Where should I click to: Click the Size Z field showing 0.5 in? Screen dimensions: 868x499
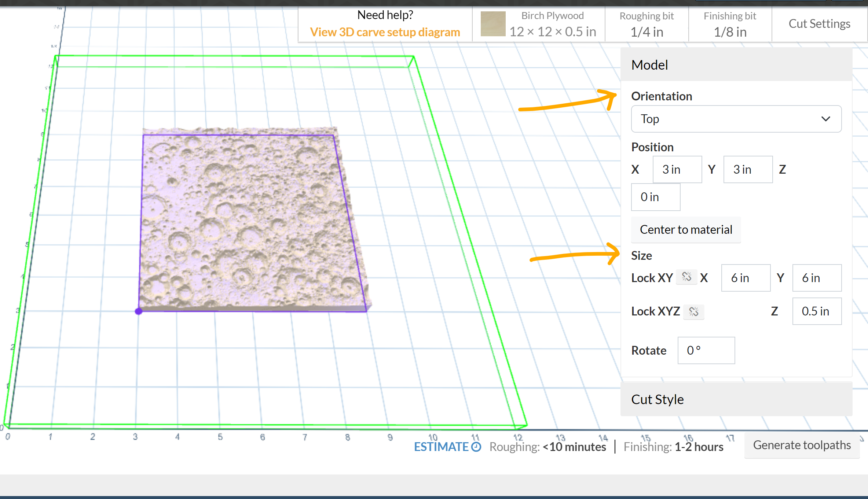pyautogui.click(x=817, y=311)
